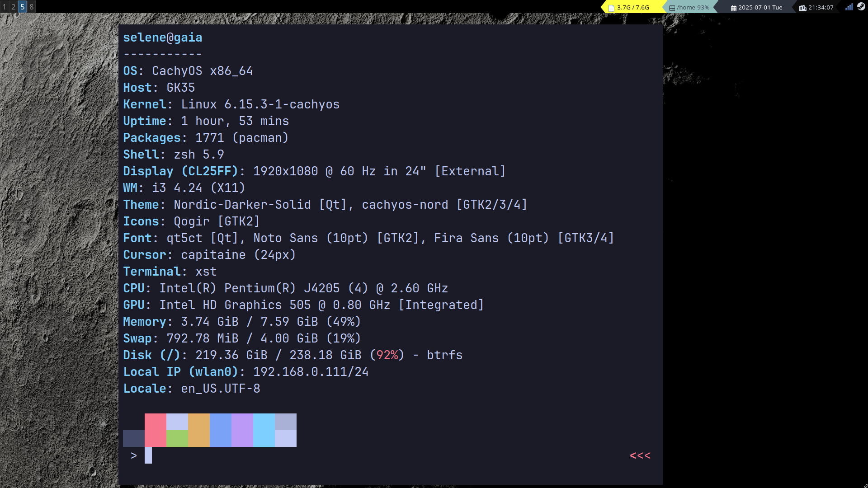The image size is (868, 488).
Task: Click the Uptime: 1 hour, 53 mins line
Action: [x=206, y=121]
